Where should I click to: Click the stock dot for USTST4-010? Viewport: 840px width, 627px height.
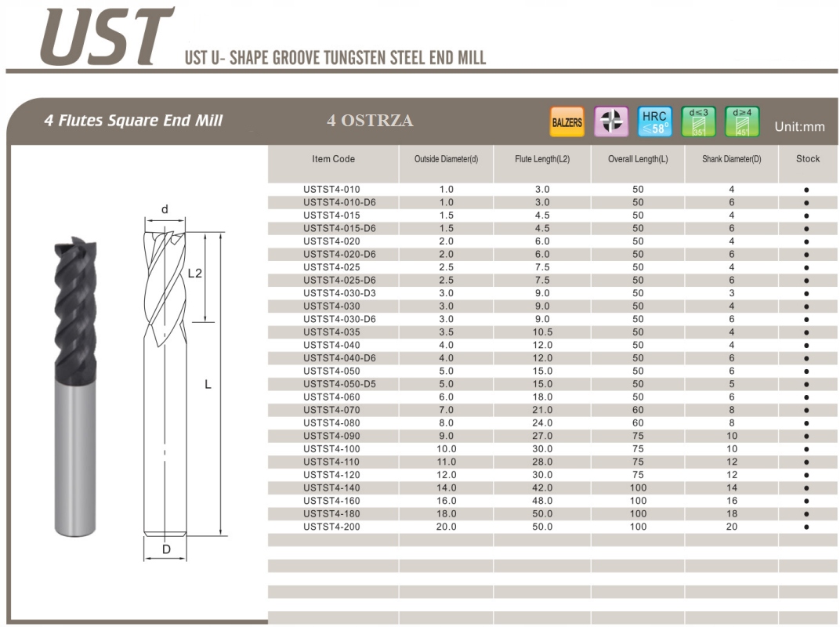[x=806, y=190]
